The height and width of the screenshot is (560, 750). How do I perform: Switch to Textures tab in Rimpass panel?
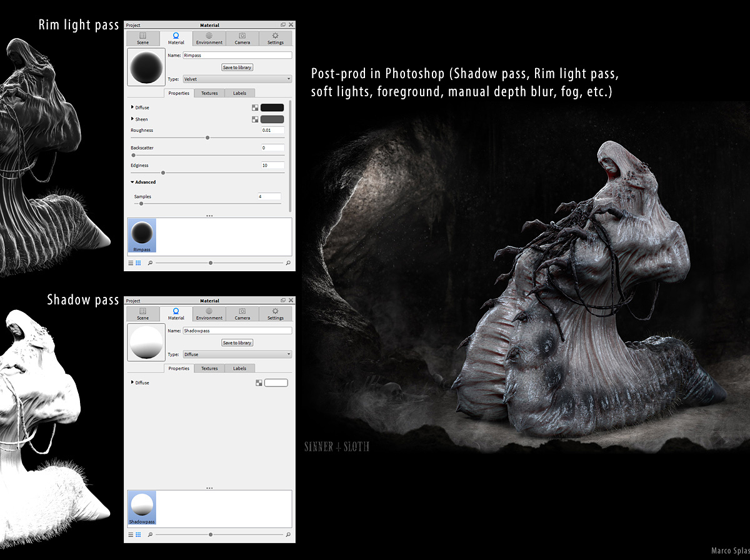tap(209, 93)
